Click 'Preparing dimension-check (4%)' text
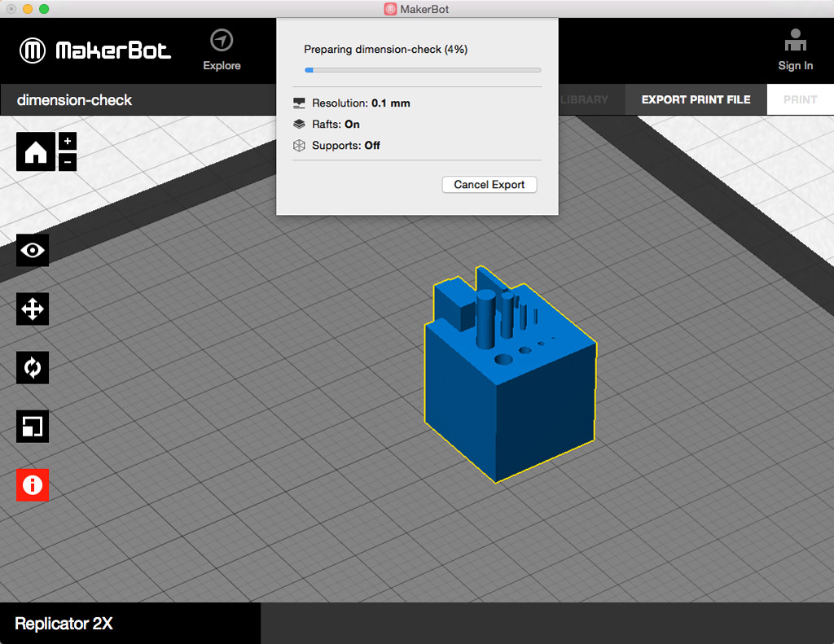This screenshot has height=644, width=834. click(385, 50)
